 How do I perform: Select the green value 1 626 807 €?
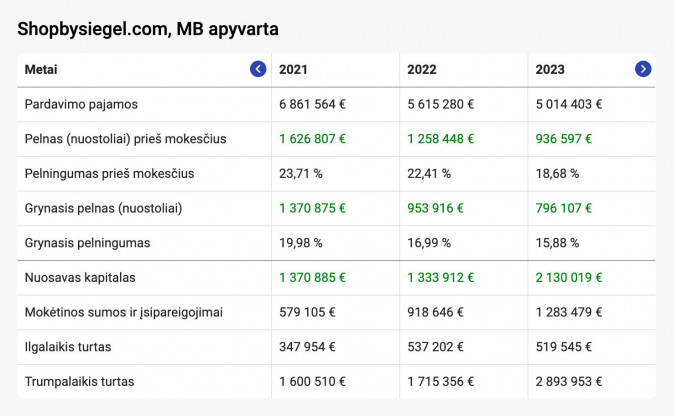coord(312,139)
